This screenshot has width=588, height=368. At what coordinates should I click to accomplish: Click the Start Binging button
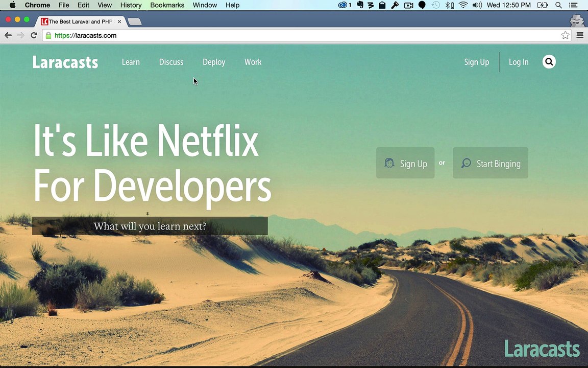491,163
